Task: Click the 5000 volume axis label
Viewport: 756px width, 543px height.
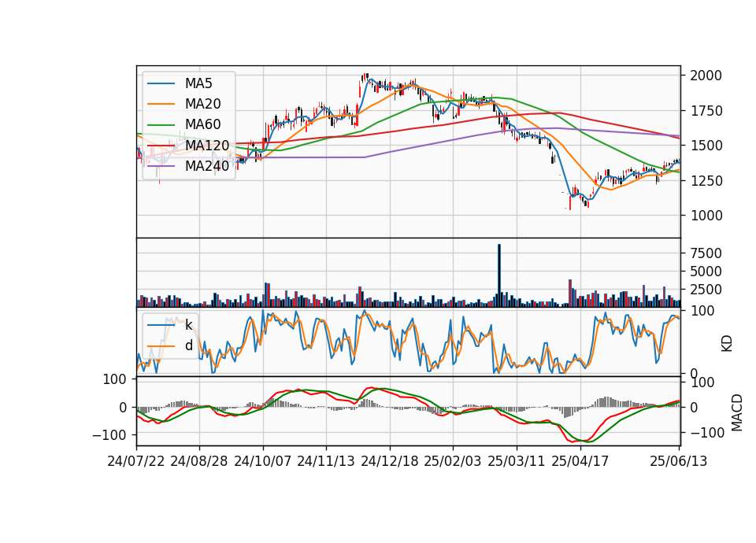Action: 706,271
